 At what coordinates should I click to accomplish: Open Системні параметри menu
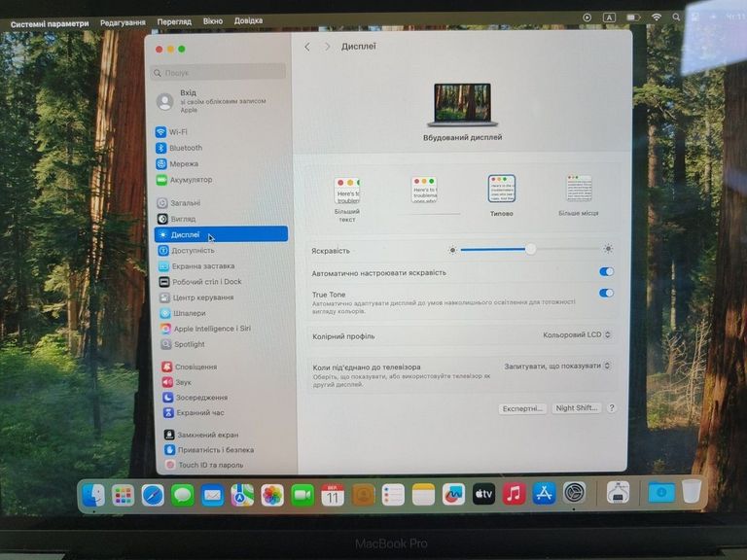pyautogui.click(x=50, y=23)
